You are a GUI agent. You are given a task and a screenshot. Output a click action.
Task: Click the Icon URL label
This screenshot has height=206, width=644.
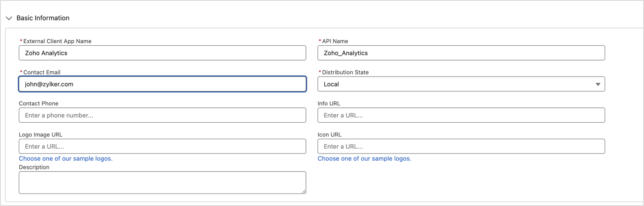(x=330, y=135)
